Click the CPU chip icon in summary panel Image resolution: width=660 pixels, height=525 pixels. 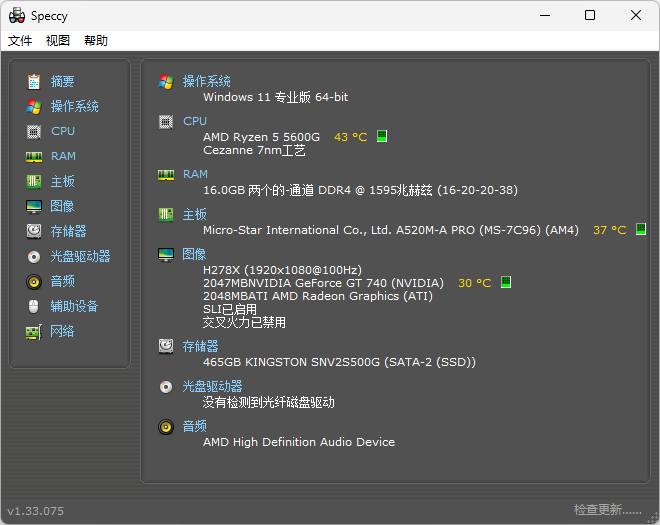166,122
